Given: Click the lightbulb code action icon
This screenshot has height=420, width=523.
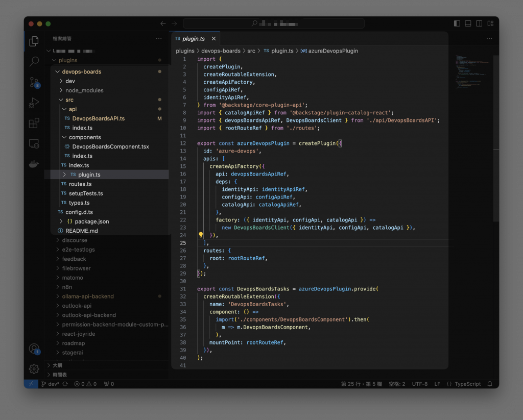Looking at the screenshot, I should (x=201, y=235).
